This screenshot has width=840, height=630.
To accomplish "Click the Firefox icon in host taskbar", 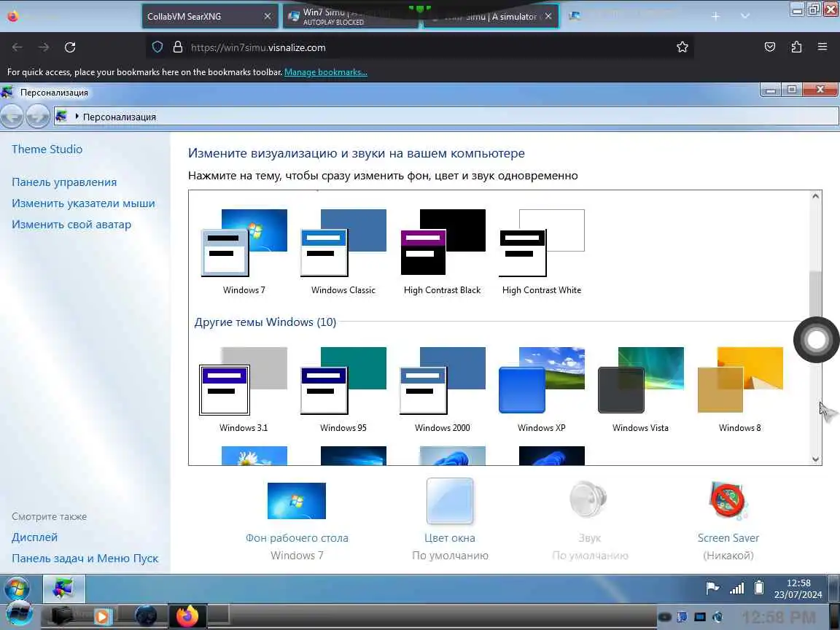I will coord(187,616).
